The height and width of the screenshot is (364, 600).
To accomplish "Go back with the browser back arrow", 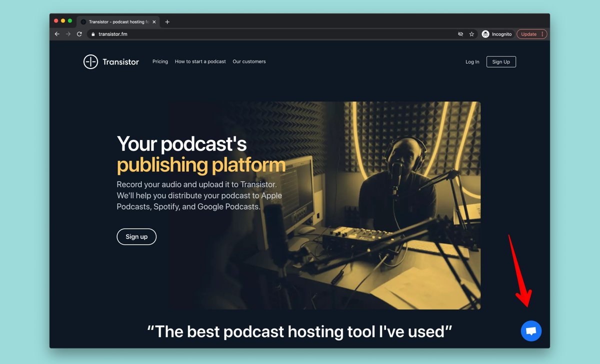I will (57, 34).
